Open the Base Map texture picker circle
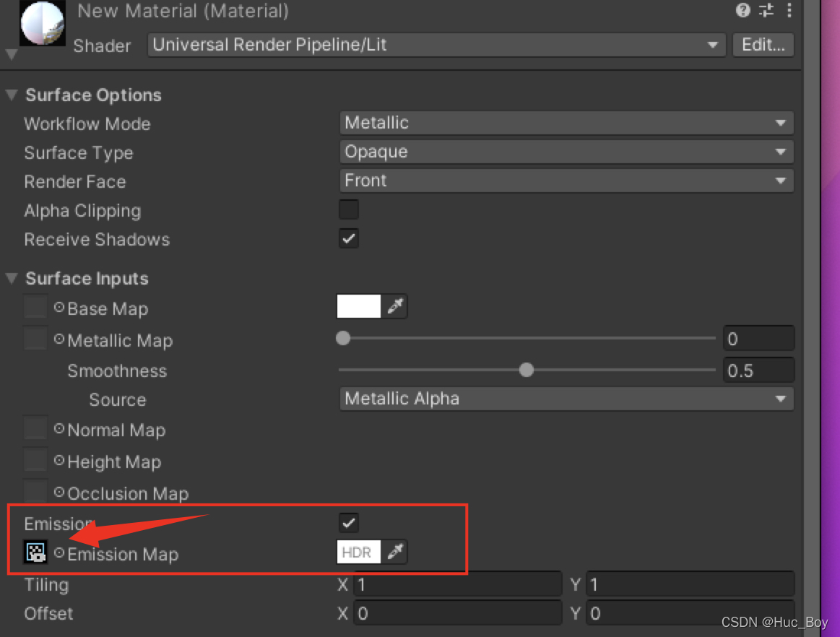 pos(59,308)
